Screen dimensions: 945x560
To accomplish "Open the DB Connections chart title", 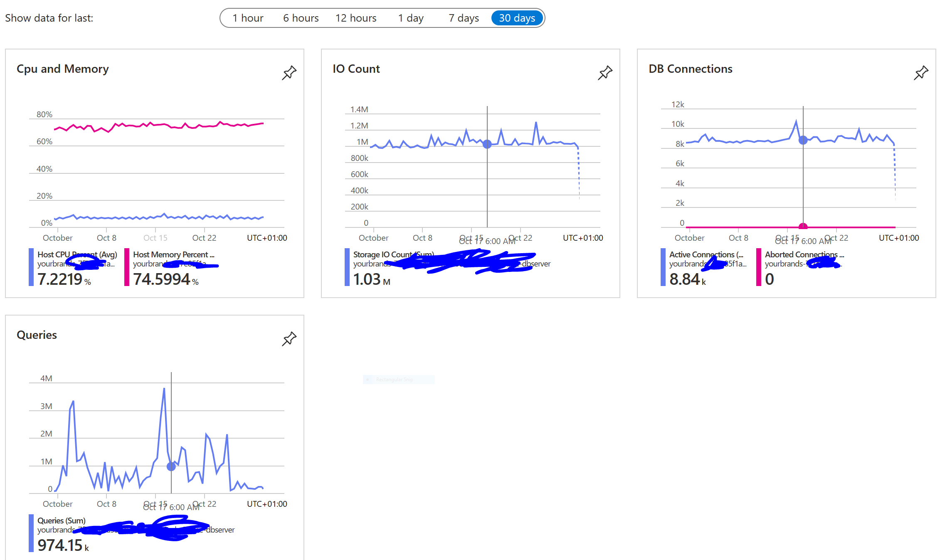I will (691, 69).
